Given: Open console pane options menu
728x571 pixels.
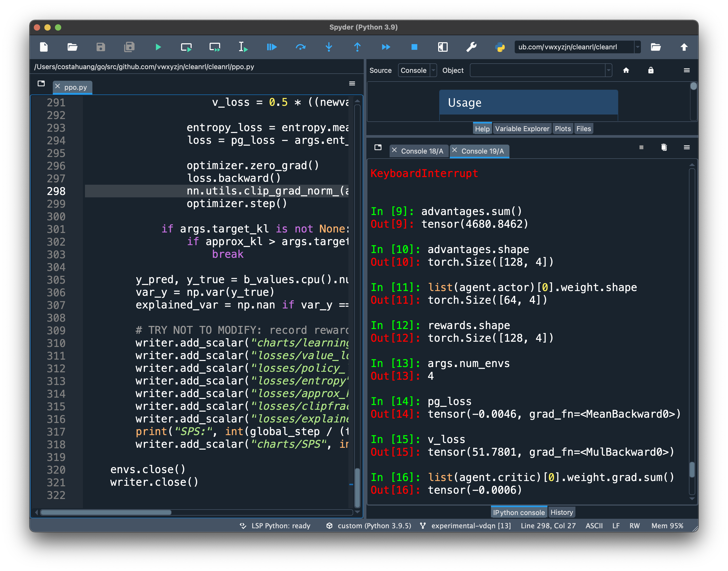Looking at the screenshot, I should pos(687,147).
